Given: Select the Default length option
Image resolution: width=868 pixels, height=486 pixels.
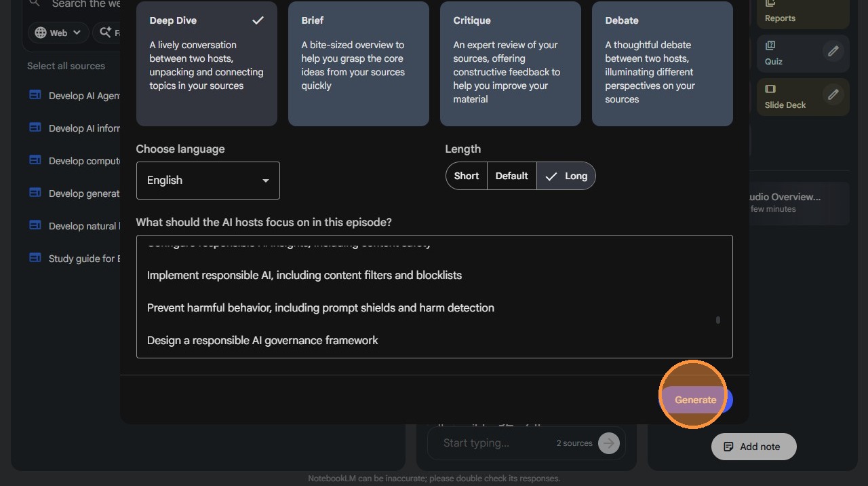Looking at the screenshot, I should coord(511,176).
